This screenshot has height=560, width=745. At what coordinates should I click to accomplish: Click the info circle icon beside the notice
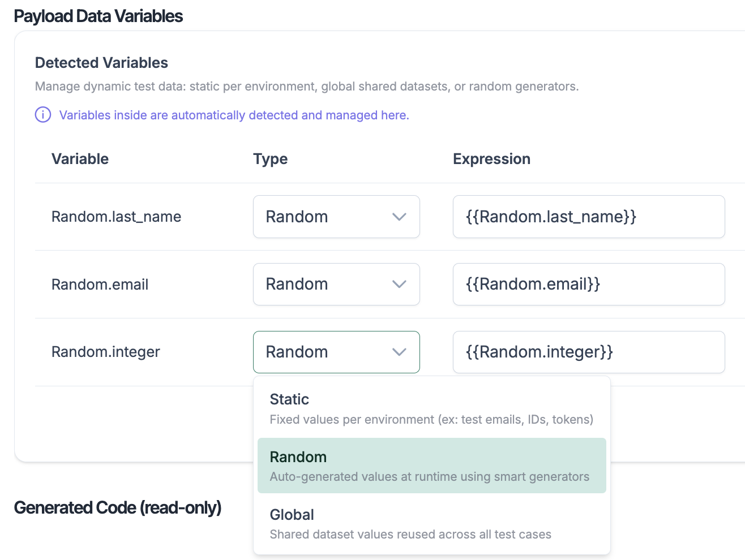[x=43, y=115]
